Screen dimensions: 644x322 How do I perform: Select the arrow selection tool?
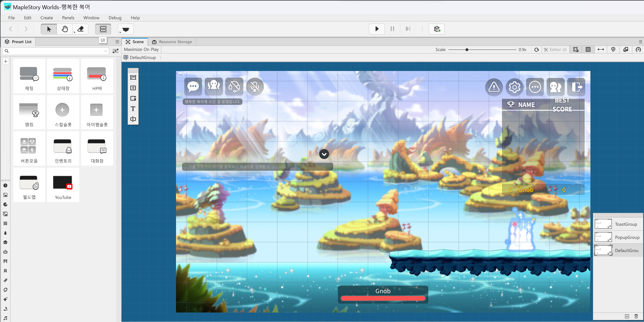(x=49, y=29)
